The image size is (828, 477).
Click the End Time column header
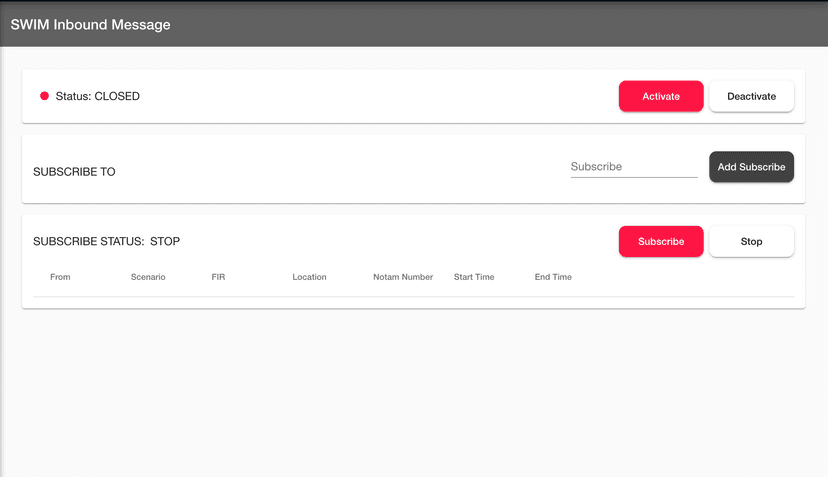click(553, 277)
